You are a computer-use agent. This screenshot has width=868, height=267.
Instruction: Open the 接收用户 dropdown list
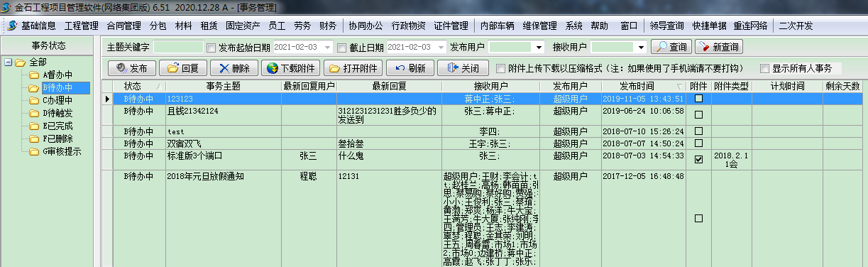641,48
